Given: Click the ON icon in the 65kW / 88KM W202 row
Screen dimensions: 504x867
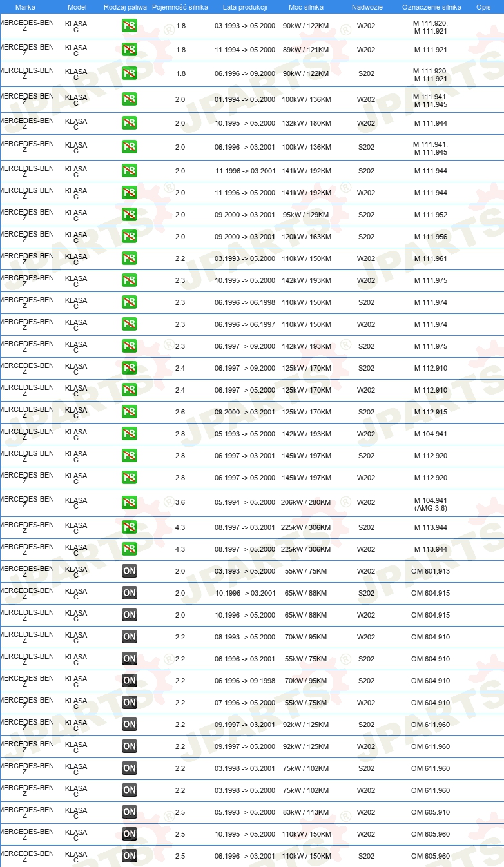Looking at the screenshot, I should (x=130, y=615).
